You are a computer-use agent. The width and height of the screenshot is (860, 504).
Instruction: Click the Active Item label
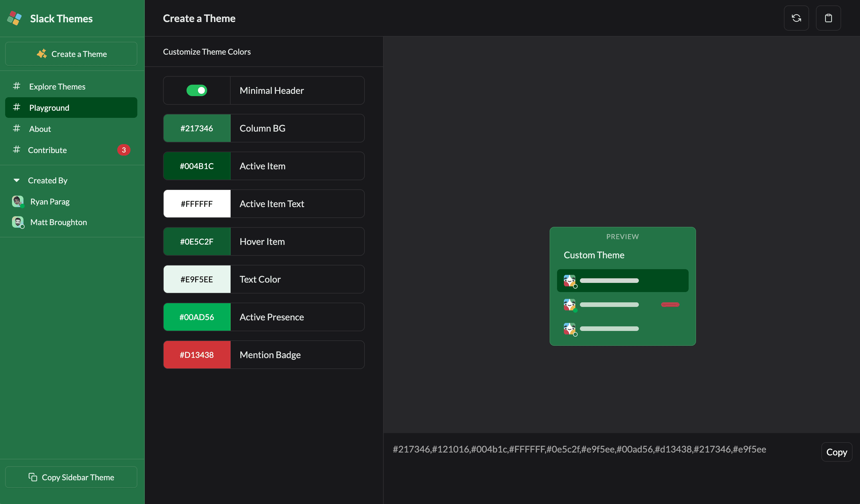pos(262,166)
